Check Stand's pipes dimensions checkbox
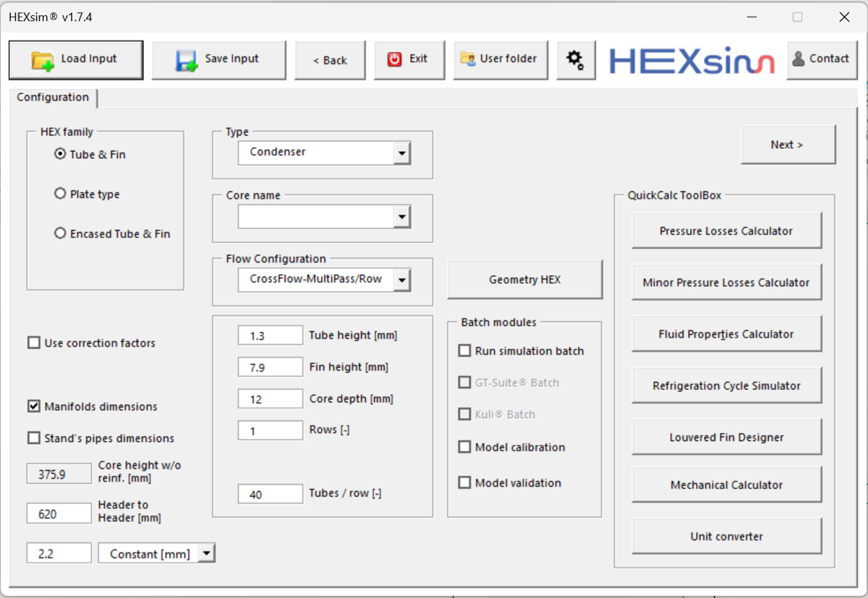The width and height of the screenshot is (868, 598). pos(34,438)
